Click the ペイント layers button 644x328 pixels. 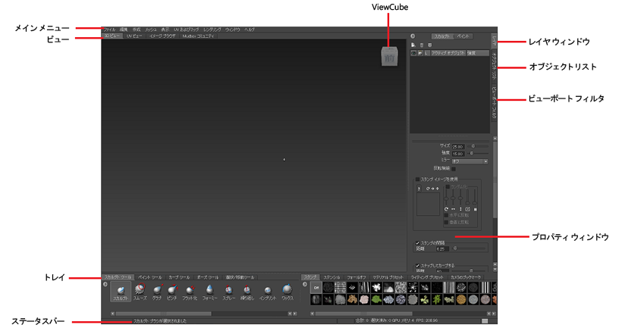coord(463,36)
